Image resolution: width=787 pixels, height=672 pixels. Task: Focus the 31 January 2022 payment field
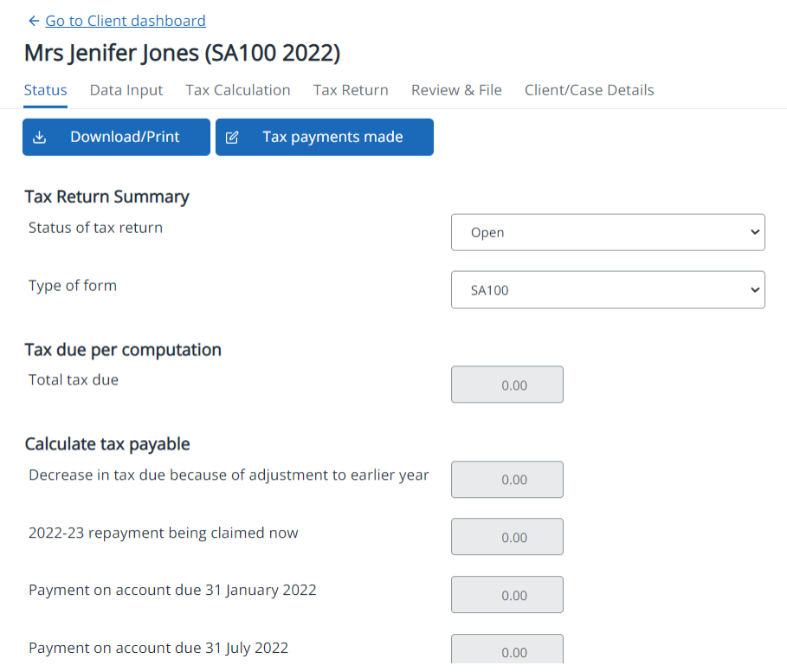(506, 595)
